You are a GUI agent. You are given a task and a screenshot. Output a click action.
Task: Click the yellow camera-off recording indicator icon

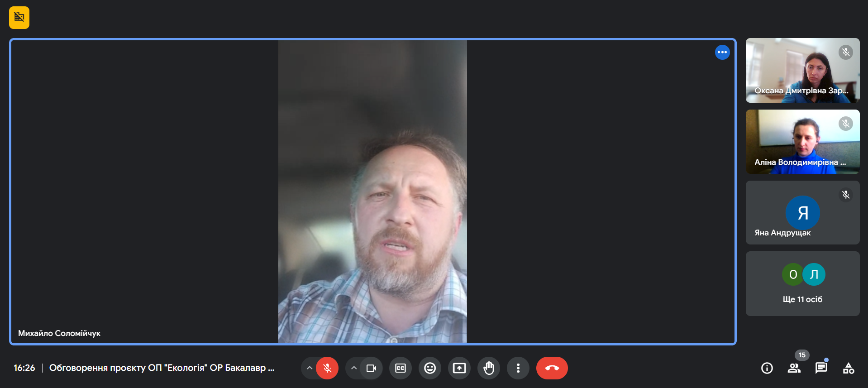[x=19, y=18]
